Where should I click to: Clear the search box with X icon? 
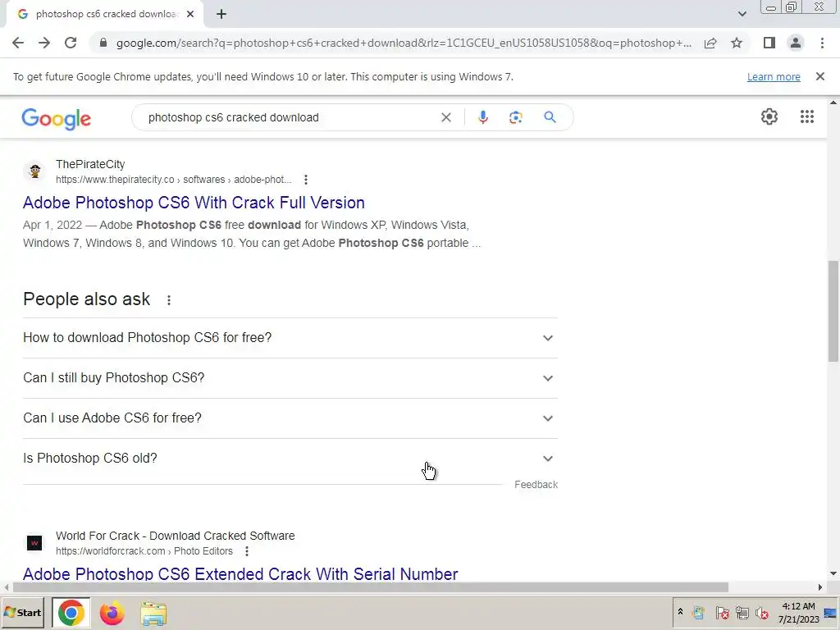click(x=445, y=117)
